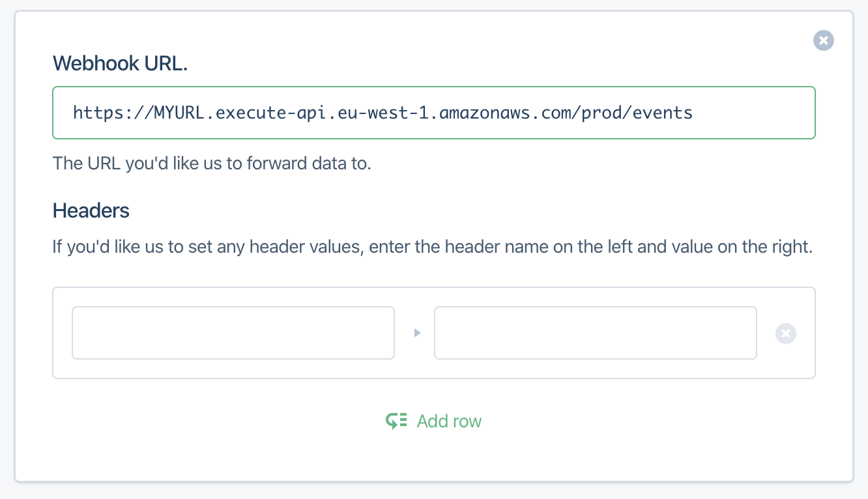Viewport: 868px width, 499px height.
Task: Click the Add row link text
Action: 449,421
